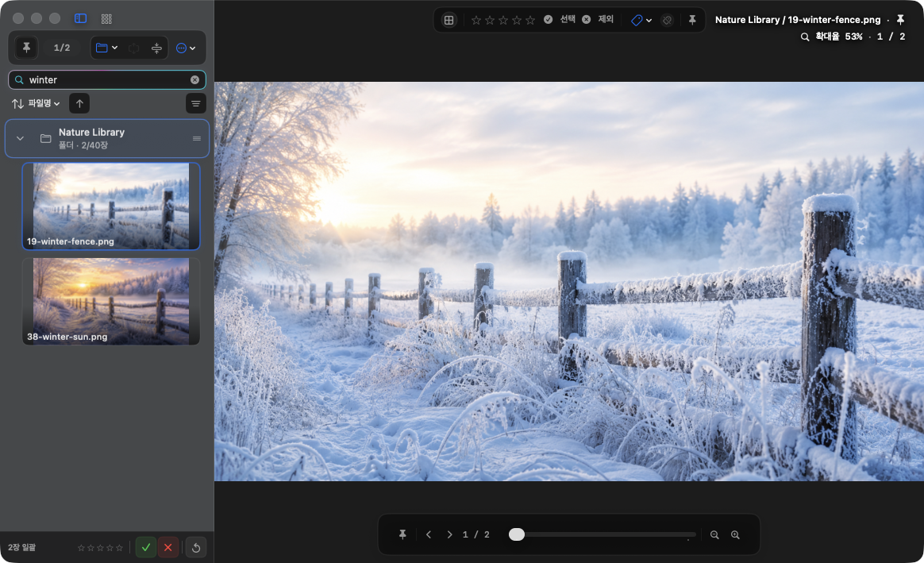Screen dimensions: 924x563
Task: Open the 파일명 sort dropdown
Action: 37,104
